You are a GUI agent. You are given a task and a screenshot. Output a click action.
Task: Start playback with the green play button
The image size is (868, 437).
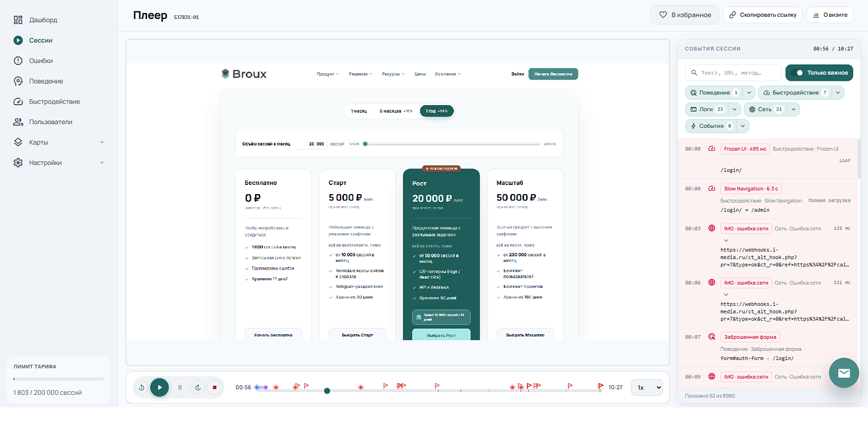tap(159, 387)
